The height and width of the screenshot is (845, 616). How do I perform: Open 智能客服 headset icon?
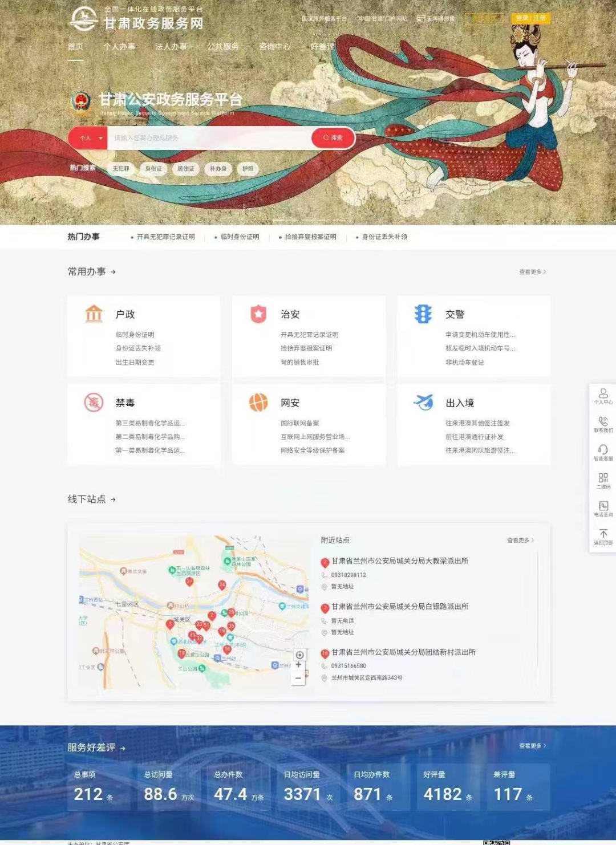pos(603,452)
